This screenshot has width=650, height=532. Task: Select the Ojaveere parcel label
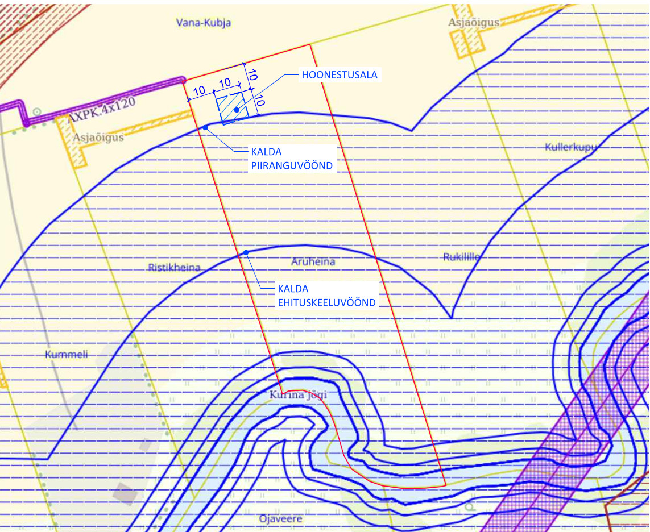point(281,519)
